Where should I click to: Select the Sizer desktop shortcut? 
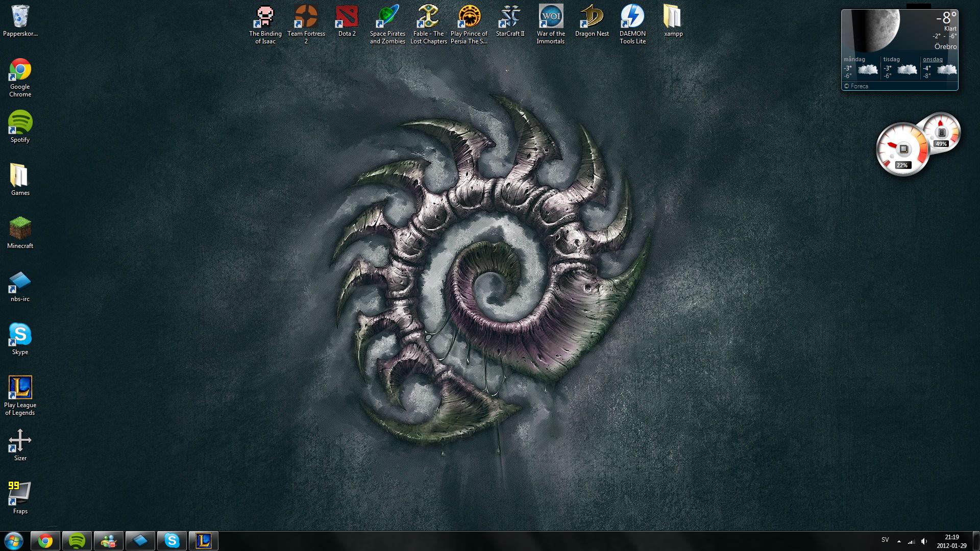pos(20,445)
